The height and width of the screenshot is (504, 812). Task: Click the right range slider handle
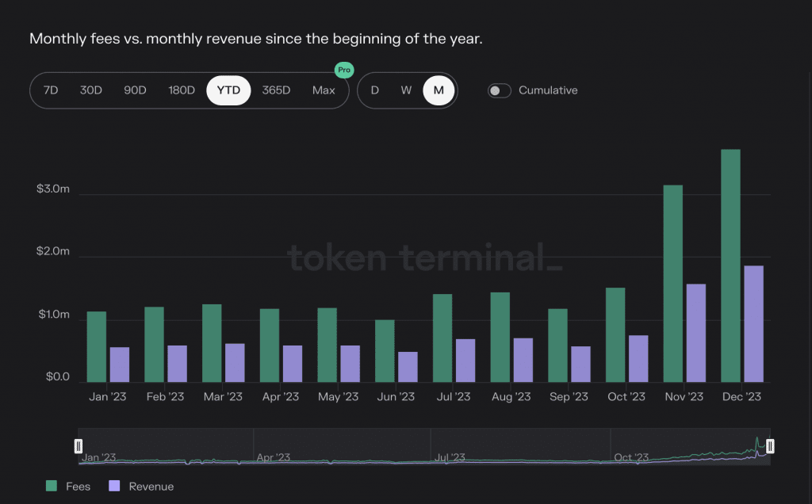click(x=769, y=447)
